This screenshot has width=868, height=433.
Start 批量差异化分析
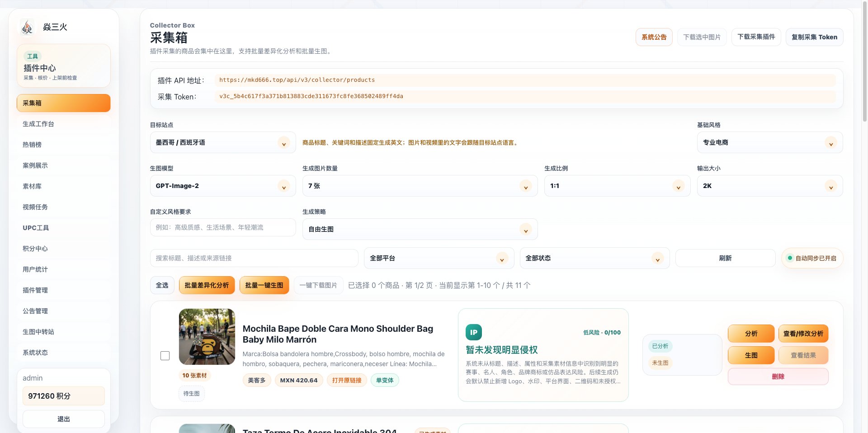[x=207, y=285]
